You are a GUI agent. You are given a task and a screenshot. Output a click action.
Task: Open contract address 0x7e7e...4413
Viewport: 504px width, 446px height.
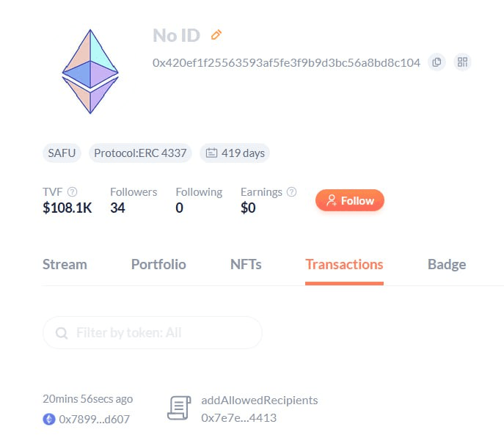[x=238, y=417]
